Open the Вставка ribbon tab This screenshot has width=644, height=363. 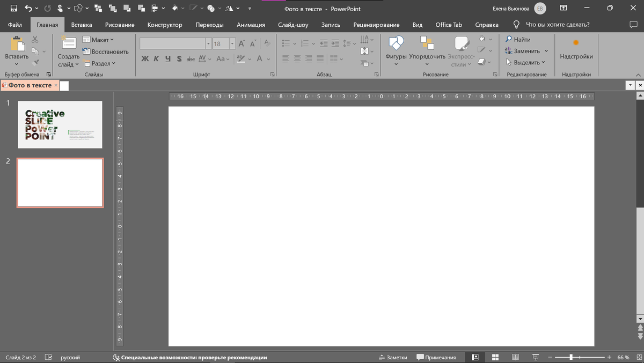[x=81, y=25]
